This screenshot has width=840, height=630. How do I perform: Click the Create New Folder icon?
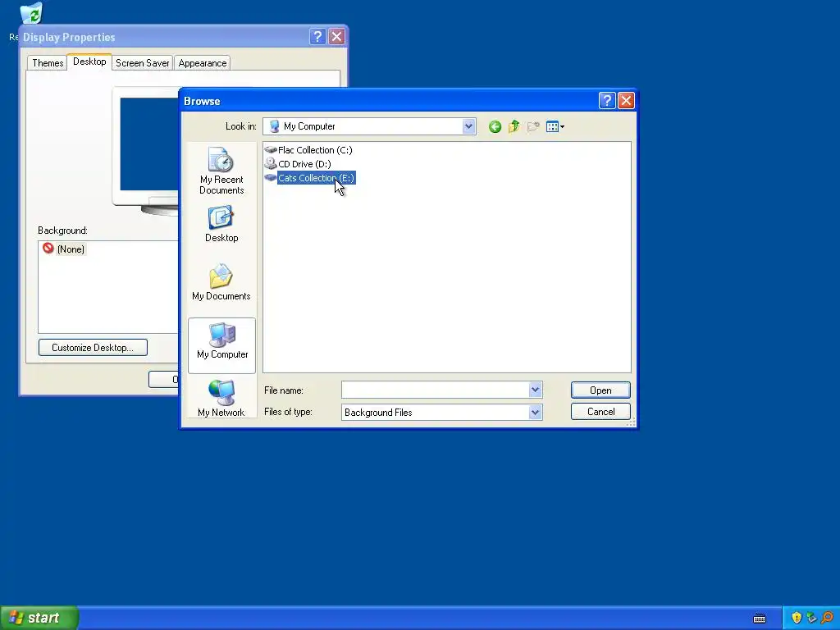coord(532,126)
